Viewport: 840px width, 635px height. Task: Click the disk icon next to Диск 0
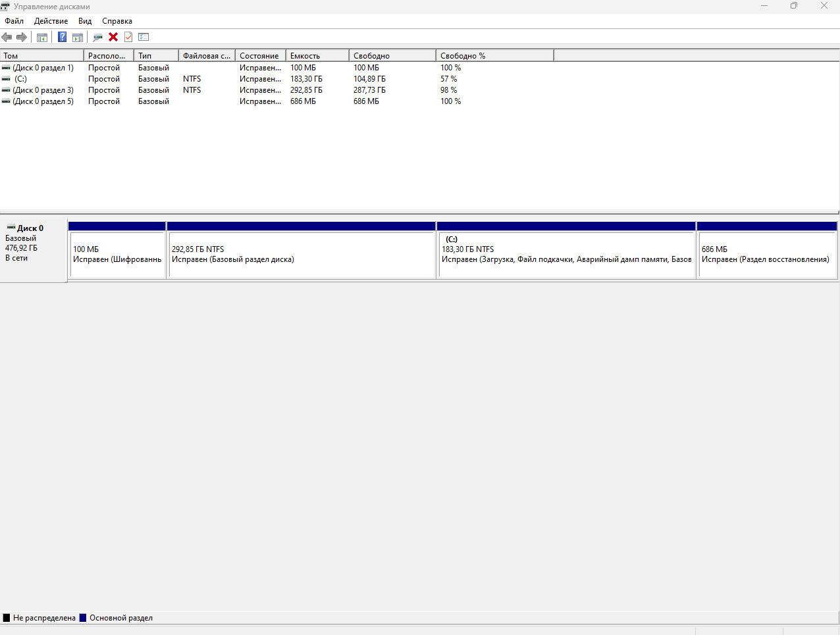11,228
